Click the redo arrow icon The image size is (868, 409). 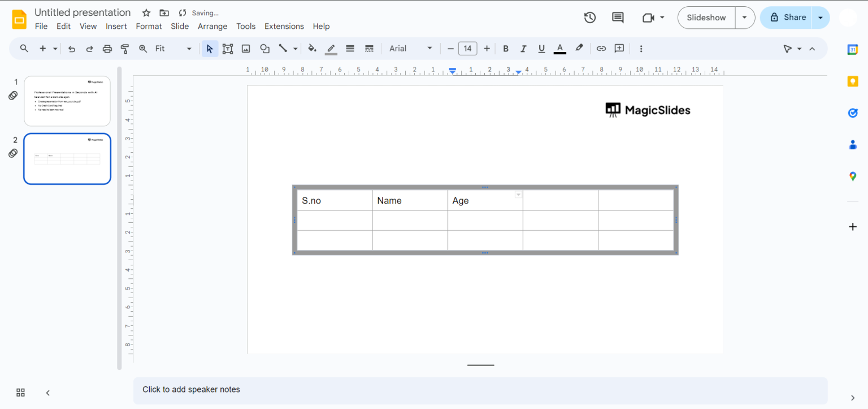coord(89,49)
